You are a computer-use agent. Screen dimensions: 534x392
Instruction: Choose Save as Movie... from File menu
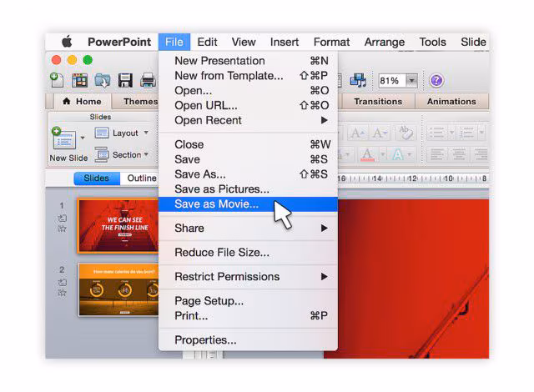tap(248, 204)
